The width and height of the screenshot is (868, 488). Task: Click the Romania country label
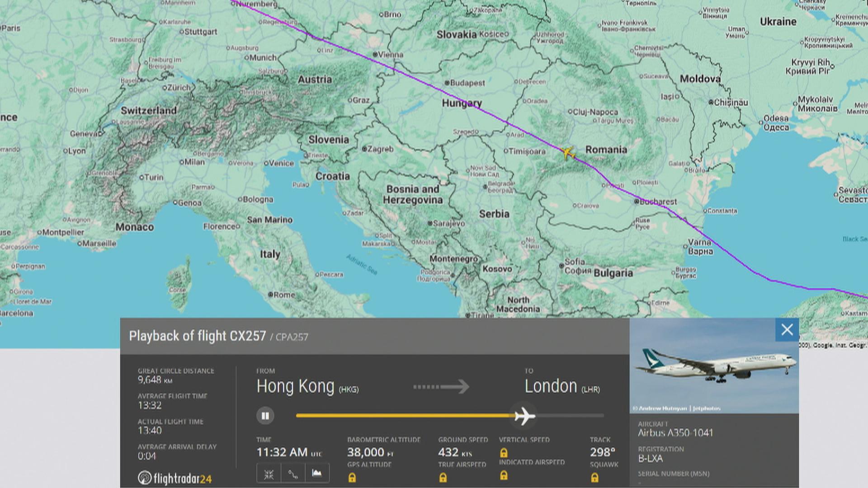coord(606,150)
